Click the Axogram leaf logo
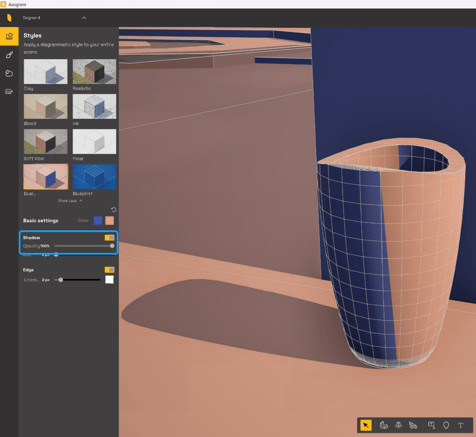Viewport: 476px width, 437px height. [9, 18]
